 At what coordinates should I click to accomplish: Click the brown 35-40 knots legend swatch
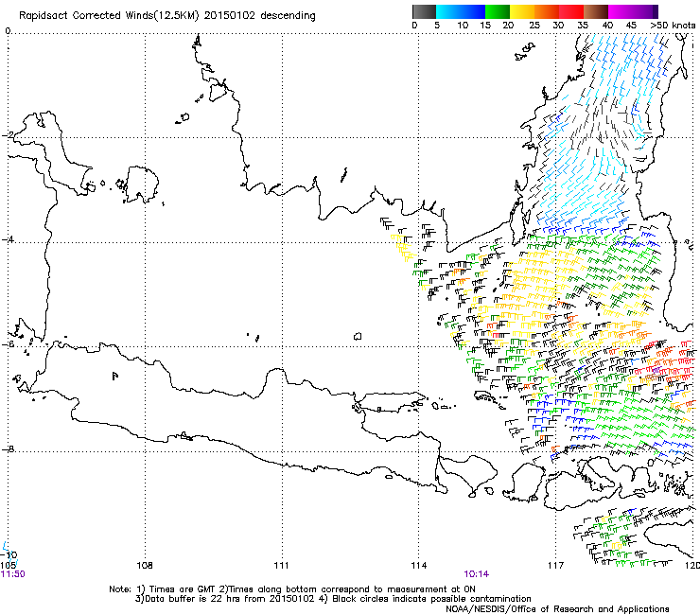597,11
